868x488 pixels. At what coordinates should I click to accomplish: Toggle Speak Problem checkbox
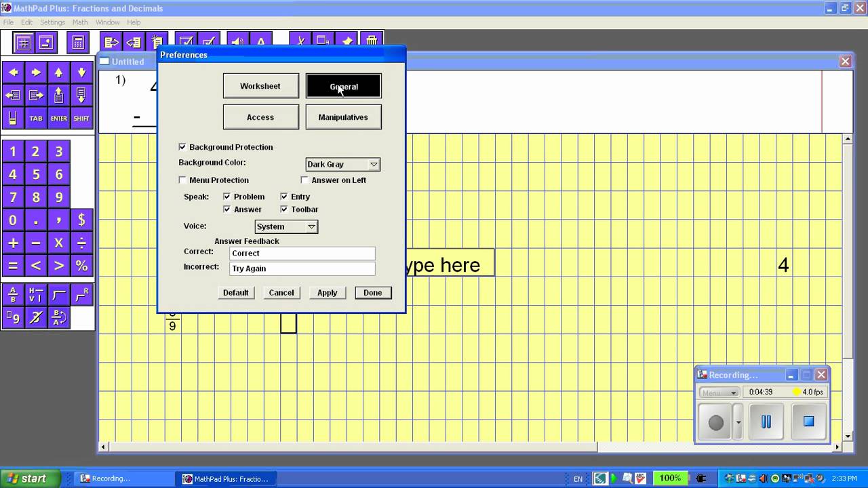[227, 197]
